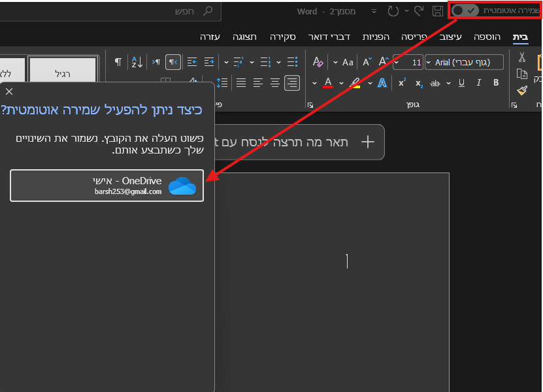Apply yellow text highlight color
Image resolution: width=543 pixels, height=392 pixels.
[355, 83]
